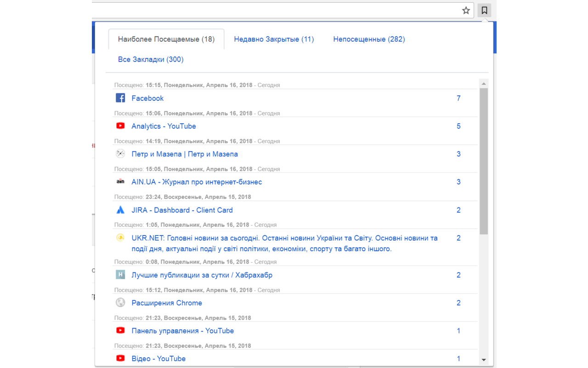Click the Посещено 15:12 timestamp text
This screenshot has height=368, width=588.
pyautogui.click(x=197, y=290)
